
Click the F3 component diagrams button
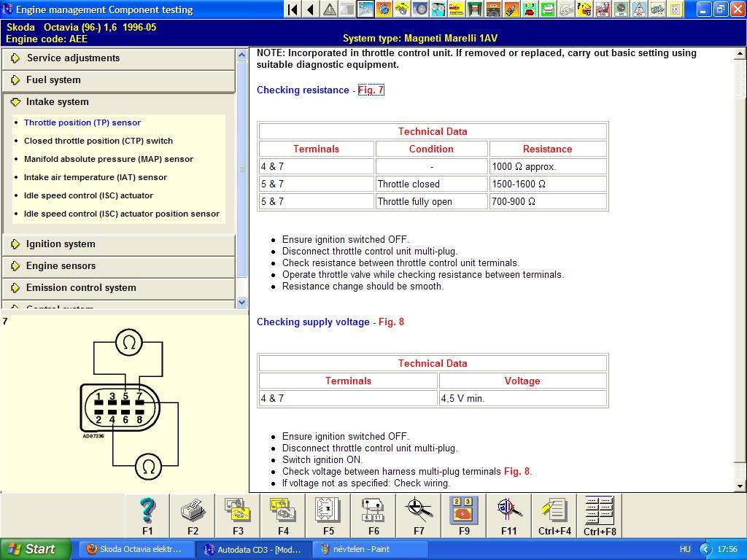tap(238, 516)
